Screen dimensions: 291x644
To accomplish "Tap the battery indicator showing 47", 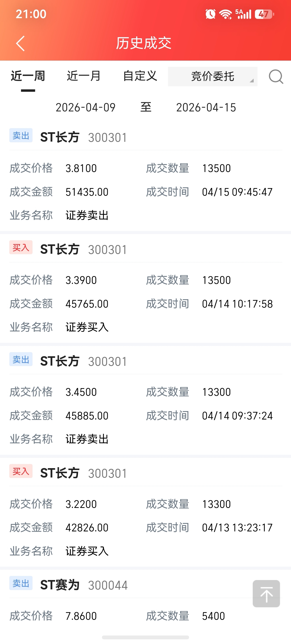I will coord(264,14).
